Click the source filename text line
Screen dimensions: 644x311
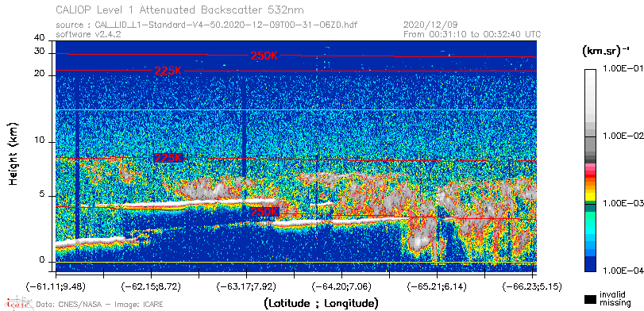pos(206,25)
